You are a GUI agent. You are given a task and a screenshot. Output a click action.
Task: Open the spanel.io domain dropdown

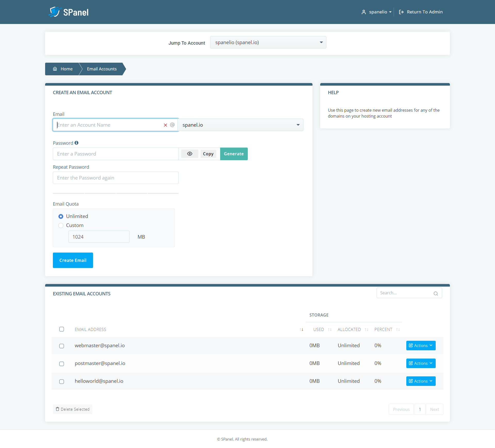pos(240,125)
